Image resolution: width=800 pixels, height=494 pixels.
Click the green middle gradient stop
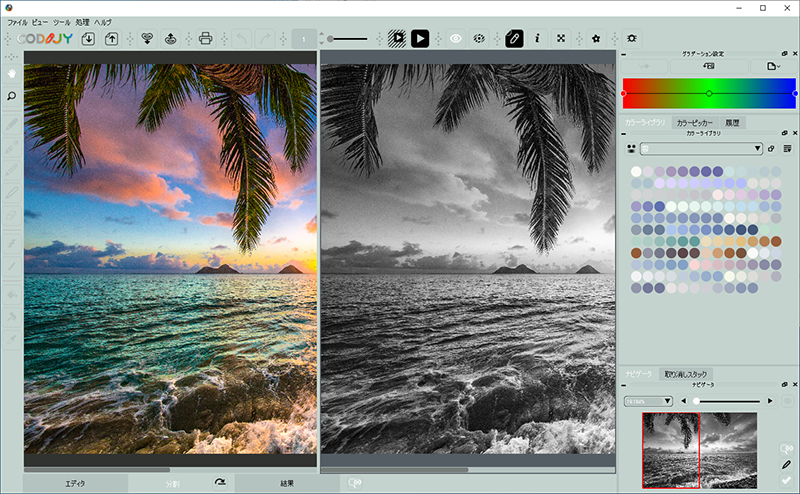709,93
